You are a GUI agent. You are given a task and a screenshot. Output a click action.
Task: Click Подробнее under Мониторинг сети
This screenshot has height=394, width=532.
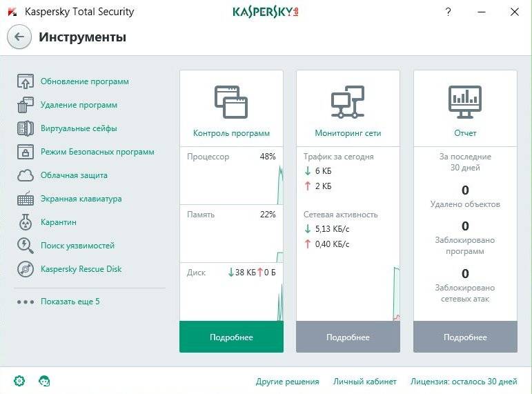point(348,337)
